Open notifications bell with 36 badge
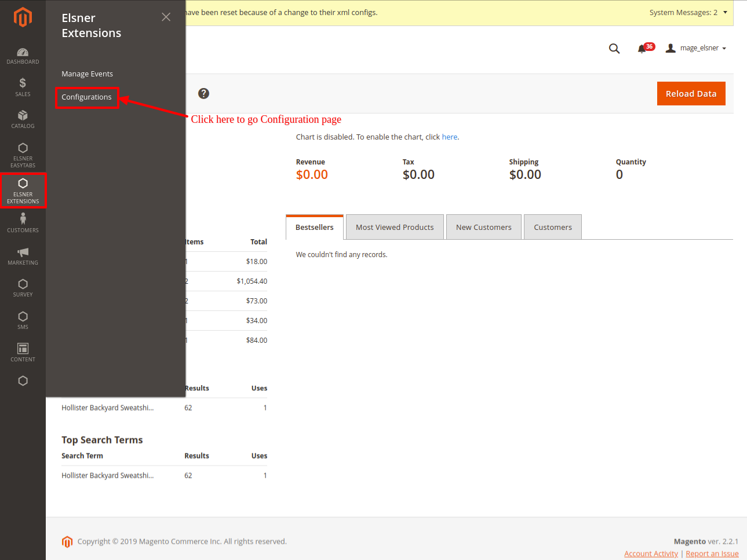Image resolution: width=747 pixels, height=560 pixels. click(642, 49)
